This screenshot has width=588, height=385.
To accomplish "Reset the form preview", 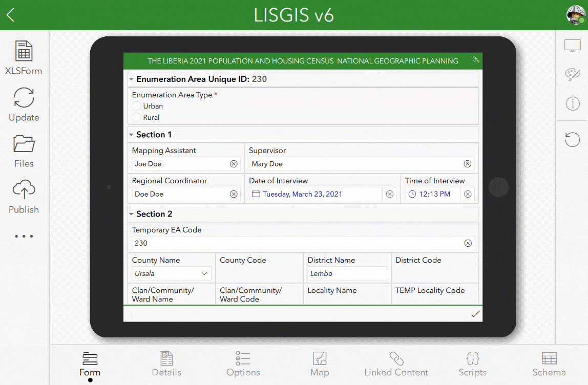I will [x=572, y=139].
